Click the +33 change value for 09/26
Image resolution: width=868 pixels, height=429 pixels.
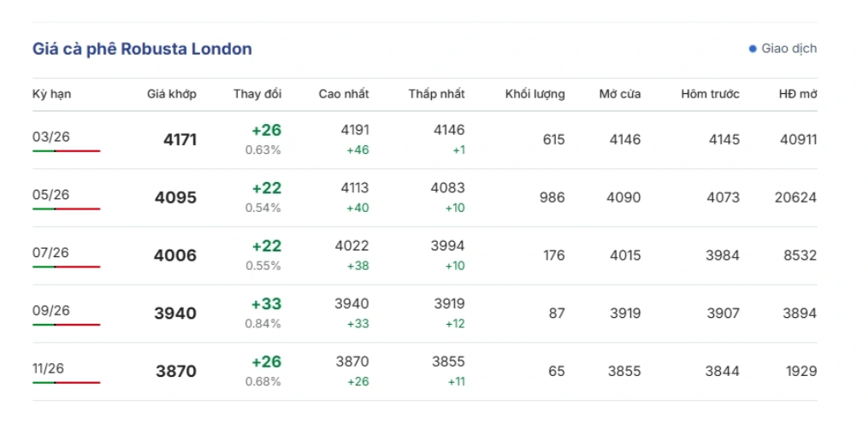click(x=266, y=304)
